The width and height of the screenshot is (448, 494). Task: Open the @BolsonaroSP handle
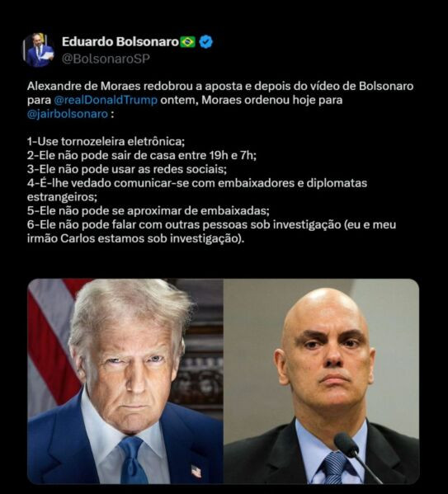coord(106,59)
